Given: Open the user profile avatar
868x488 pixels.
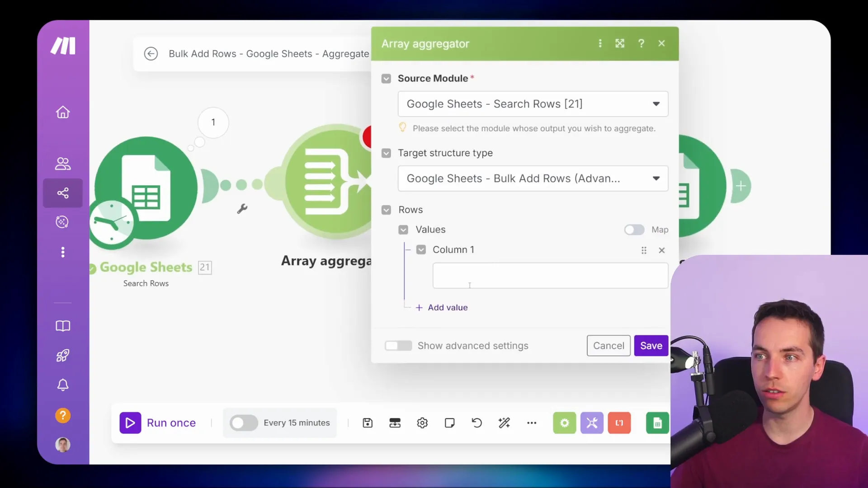Looking at the screenshot, I should pyautogui.click(x=63, y=445).
